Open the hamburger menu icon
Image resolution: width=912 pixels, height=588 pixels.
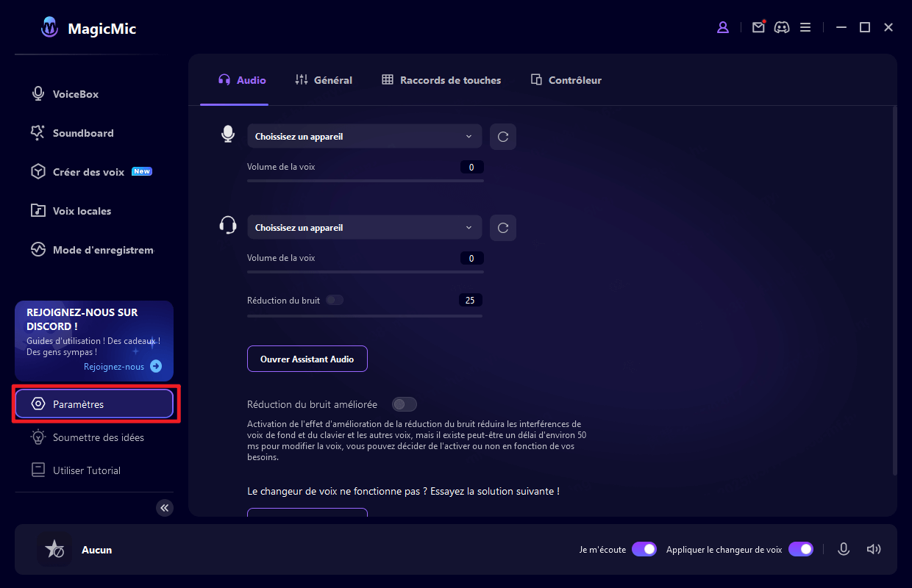[x=805, y=27]
